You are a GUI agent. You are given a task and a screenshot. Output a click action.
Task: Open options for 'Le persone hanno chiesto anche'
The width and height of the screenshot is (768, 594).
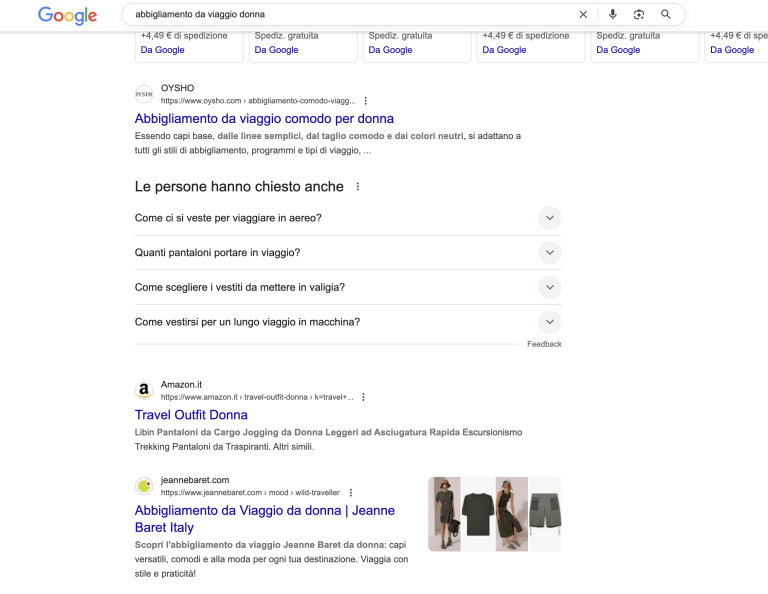pos(358,187)
